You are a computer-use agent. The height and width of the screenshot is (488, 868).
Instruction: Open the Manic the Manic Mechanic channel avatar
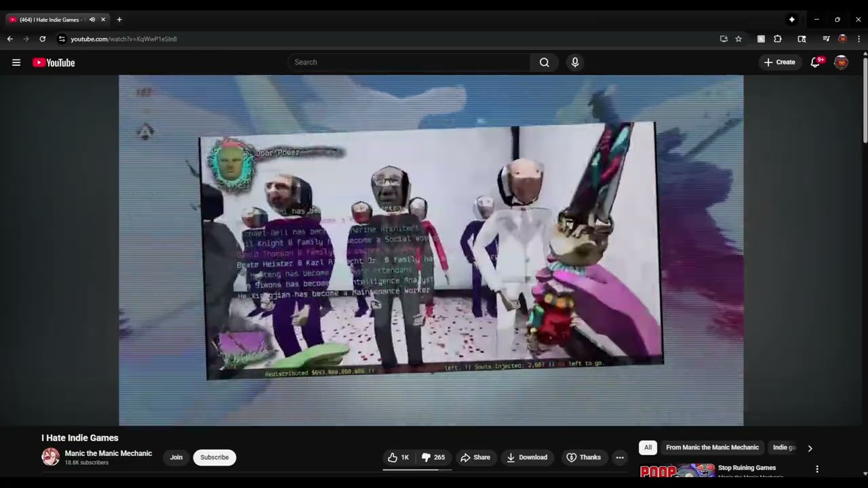[x=51, y=457]
